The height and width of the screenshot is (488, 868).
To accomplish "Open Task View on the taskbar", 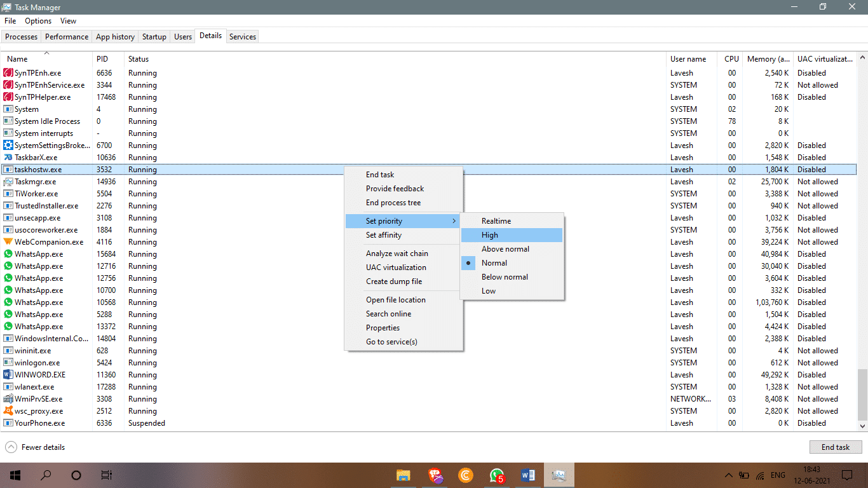I will (107, 475).
